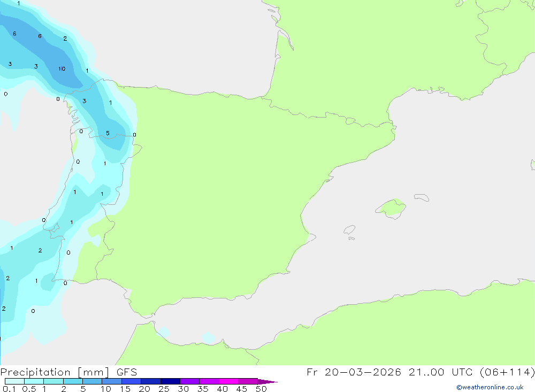The image size is (535, 392).
Task: Click the legend scale label '50'
Action: pyautogui.click(x=261, y=389)
